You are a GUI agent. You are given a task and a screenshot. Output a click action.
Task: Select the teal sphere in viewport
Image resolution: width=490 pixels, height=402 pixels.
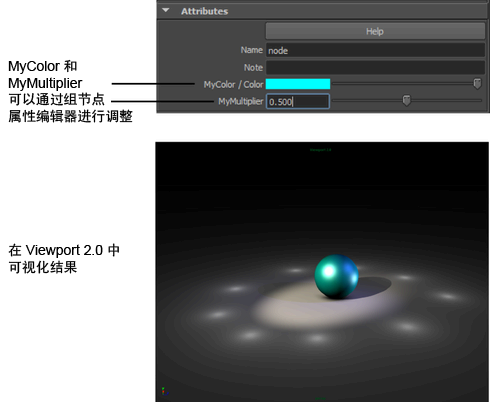336,276
